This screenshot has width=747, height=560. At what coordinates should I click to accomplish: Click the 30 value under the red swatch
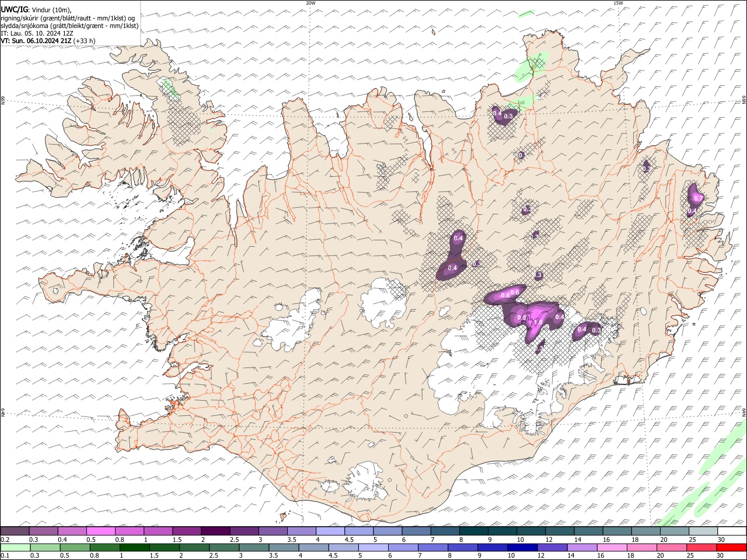[x=721, y=556]
